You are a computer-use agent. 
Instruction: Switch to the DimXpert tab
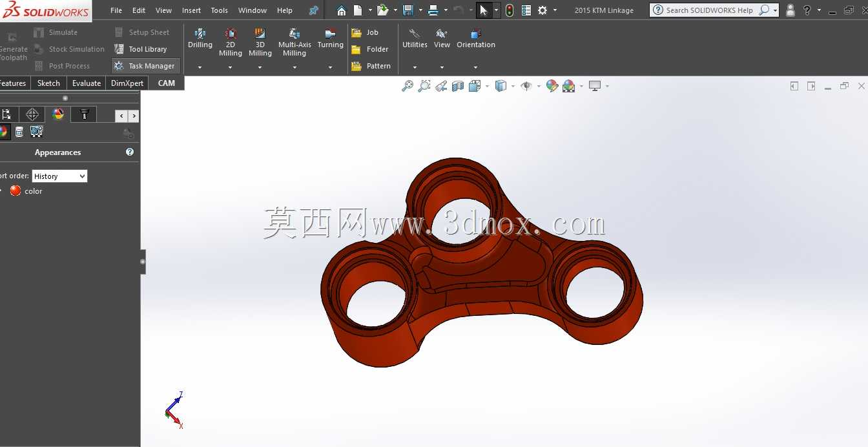(x=127, y=83)
